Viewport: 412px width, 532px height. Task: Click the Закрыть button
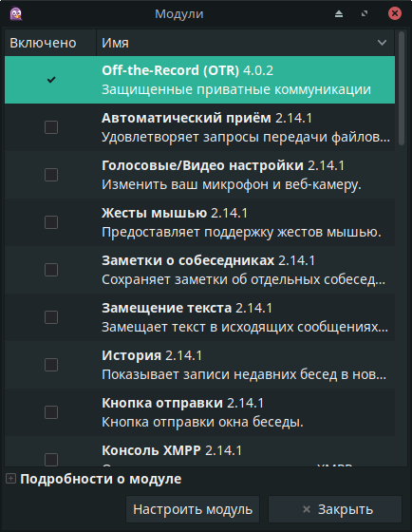tap(335, 509)
